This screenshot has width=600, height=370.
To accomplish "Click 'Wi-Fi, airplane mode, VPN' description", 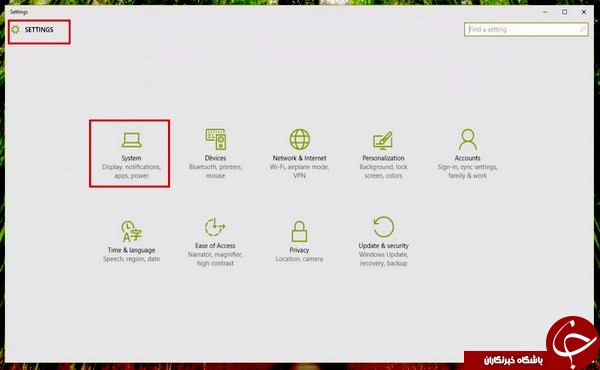I will point(300,171).
